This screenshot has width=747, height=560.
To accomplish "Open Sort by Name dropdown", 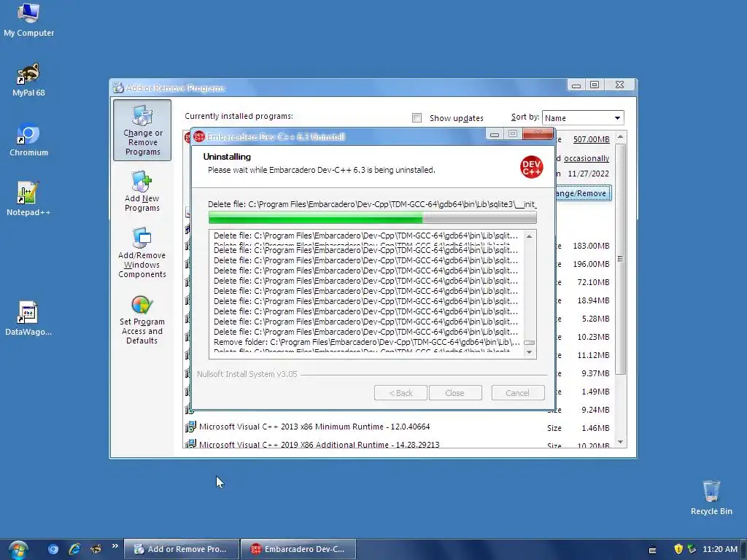I will pos(583,117).
